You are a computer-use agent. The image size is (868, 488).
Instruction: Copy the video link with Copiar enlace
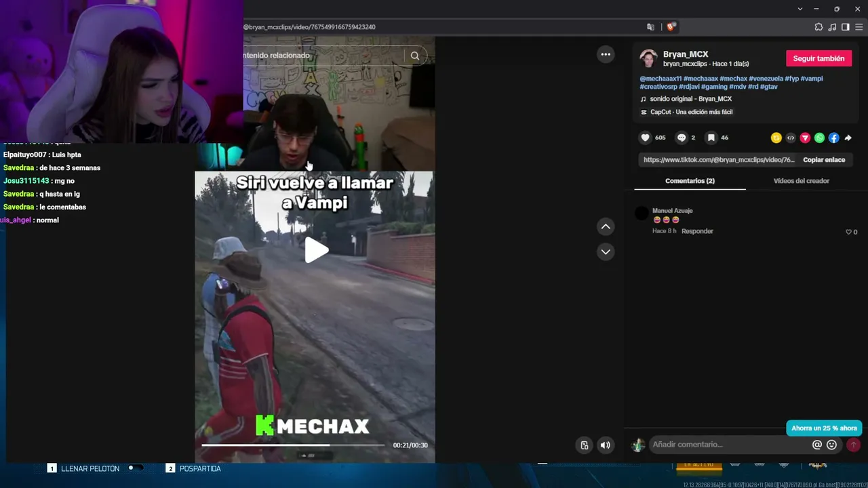point(824,160)
